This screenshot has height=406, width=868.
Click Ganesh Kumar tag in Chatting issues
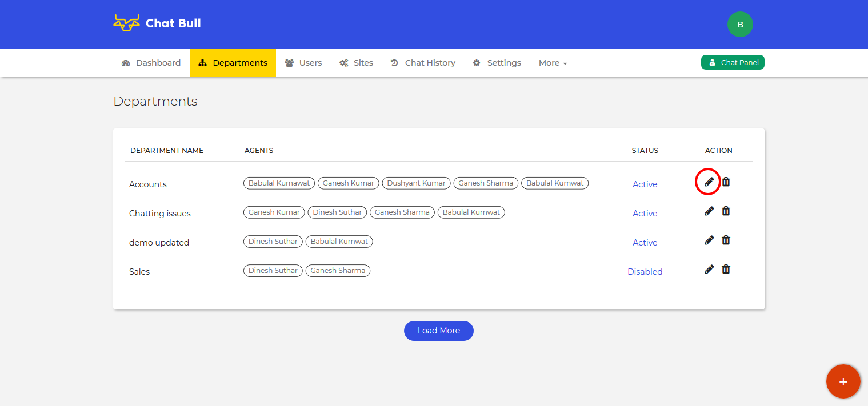(x=274, y=212)
